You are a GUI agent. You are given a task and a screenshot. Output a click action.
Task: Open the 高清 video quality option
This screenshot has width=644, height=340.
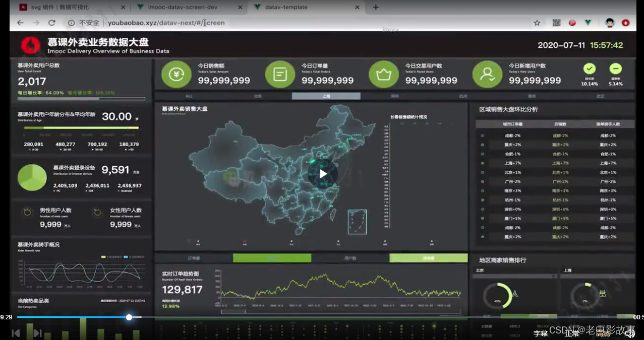(603, 333)
